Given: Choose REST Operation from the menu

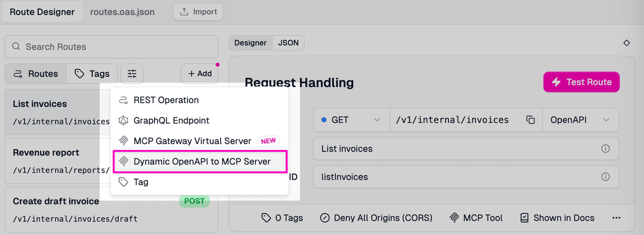Looking at the screenshot, I should (x=199, y=100).
